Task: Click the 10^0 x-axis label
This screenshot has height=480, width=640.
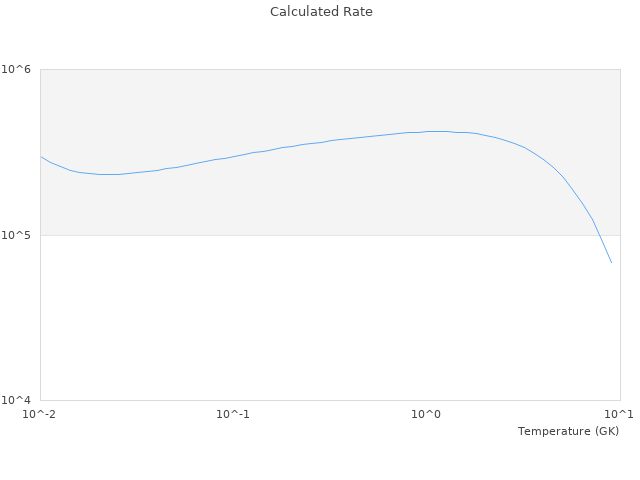Action: (427, 415)
